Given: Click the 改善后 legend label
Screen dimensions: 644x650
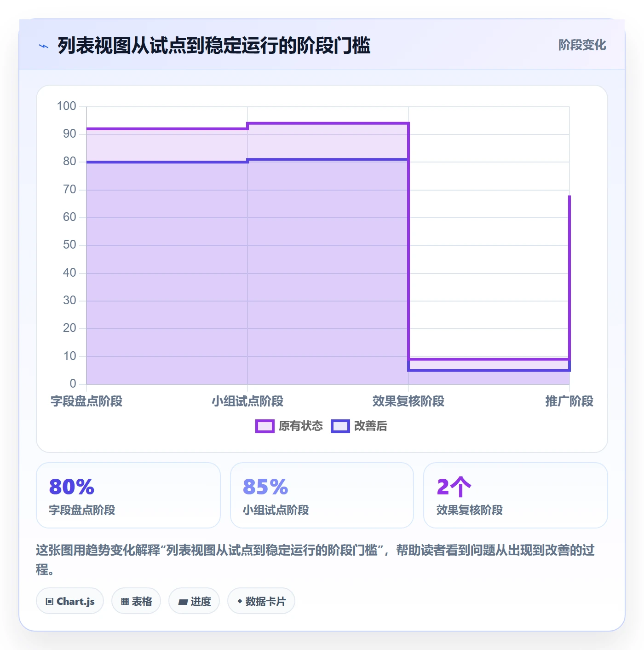Looking at the screenshot, I should point(370,426).
